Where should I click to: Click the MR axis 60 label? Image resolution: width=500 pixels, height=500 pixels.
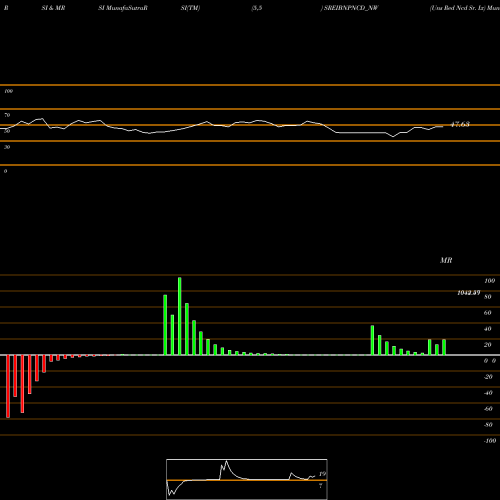(487, 313)
